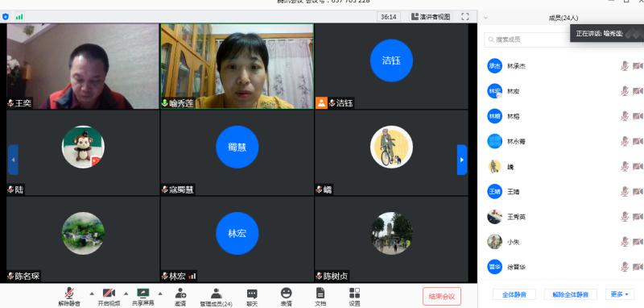Switch to 演讲者视图 speaker view

(x=431, y=17)
